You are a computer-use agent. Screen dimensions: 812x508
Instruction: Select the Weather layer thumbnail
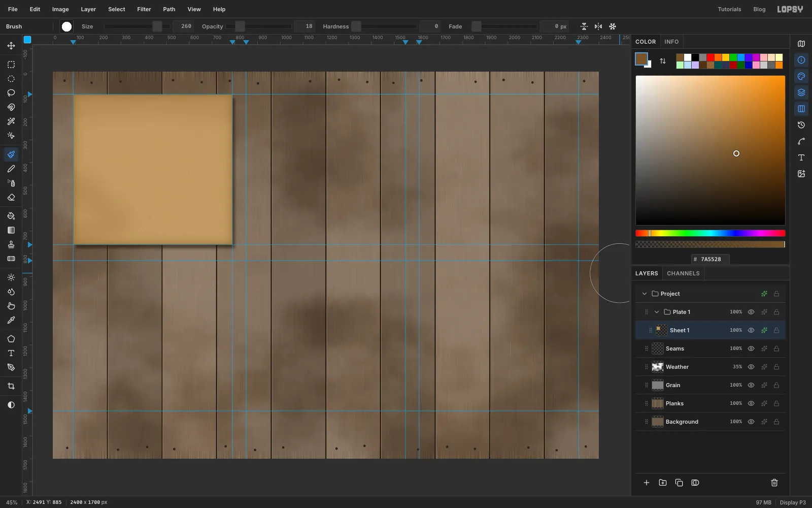(658, 367)
